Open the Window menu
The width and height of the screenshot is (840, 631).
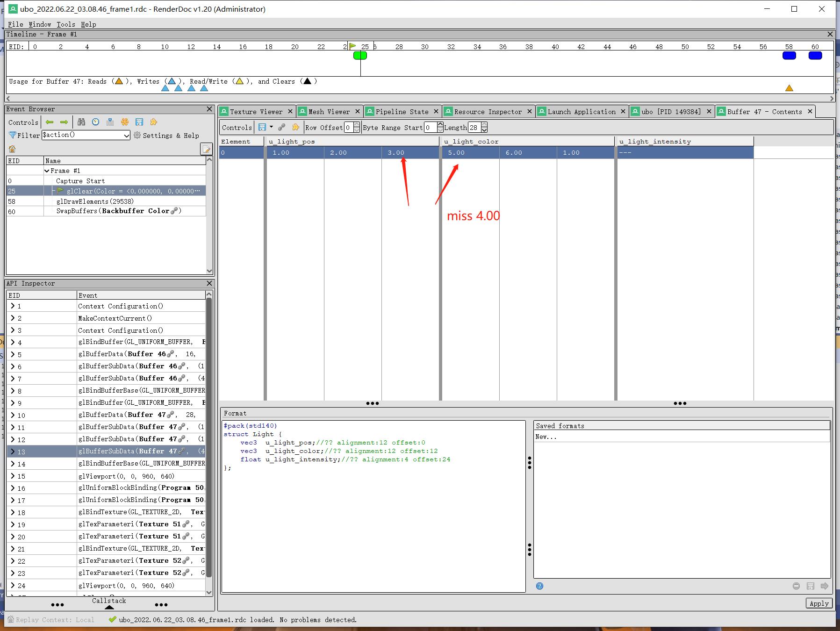[x=40, y=24]
